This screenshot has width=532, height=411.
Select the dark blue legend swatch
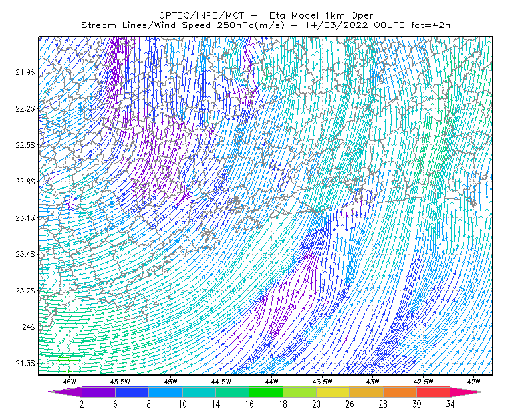point(132,392)
